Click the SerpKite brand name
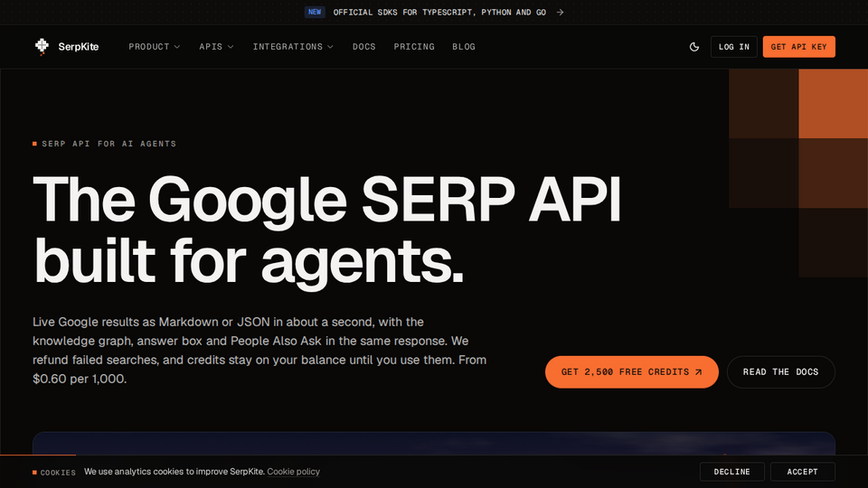 coord(79,47)
